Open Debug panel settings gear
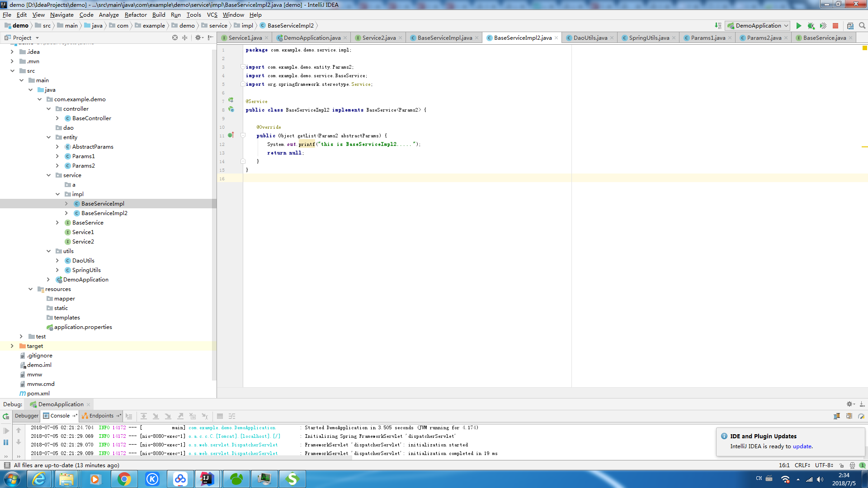The width and height of the screenshot is (868, 488). 850,404
